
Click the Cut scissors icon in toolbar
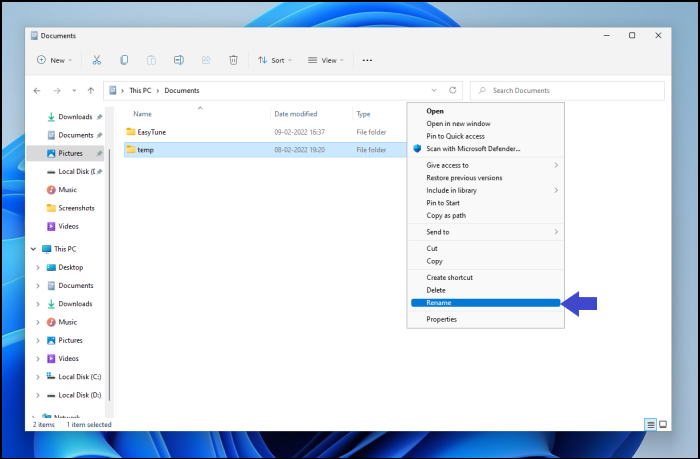[x=97, y=60]
